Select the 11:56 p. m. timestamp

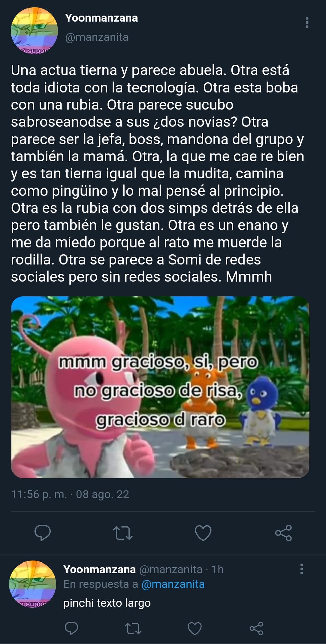click(x=39, y=494)
